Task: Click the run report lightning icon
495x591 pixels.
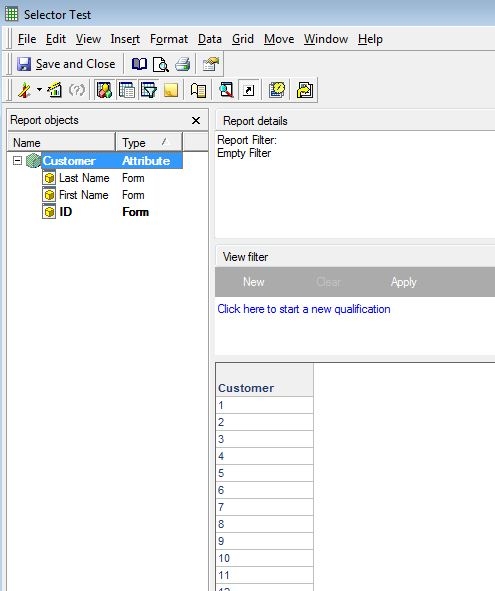Action: (25, 90)
